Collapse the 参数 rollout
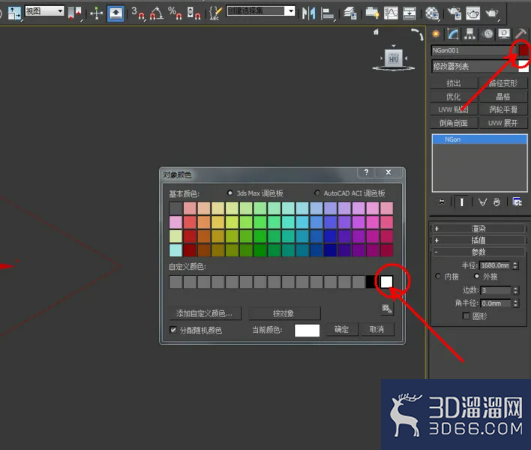531x450 pixels. (x=478, y=252)
